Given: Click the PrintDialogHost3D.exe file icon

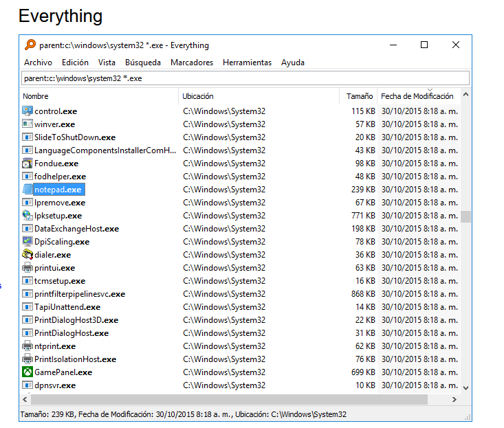Looking at the screenshot, I should pyautogui.click(x=28, y=320).
